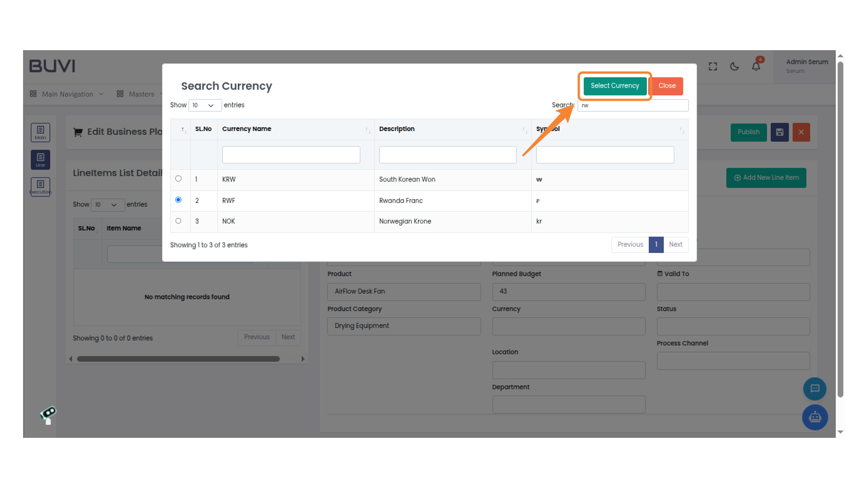Enter fullscreen using the expand icon

[713, 66]
